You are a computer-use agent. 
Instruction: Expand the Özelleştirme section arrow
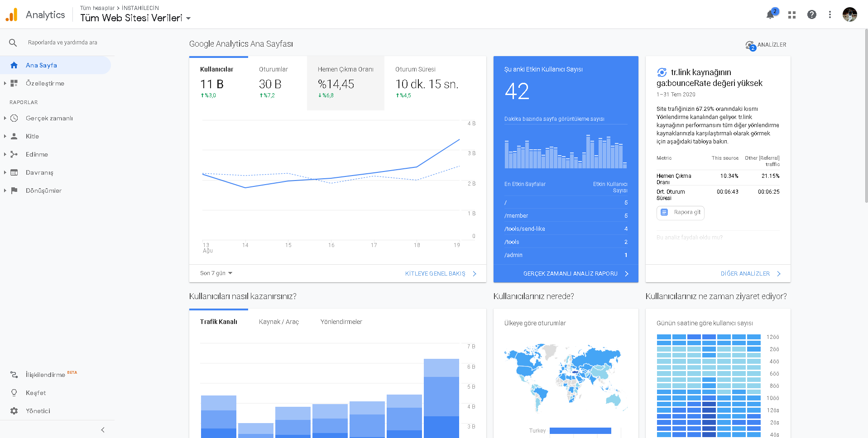pyautogui.click(x=5, y=83)
